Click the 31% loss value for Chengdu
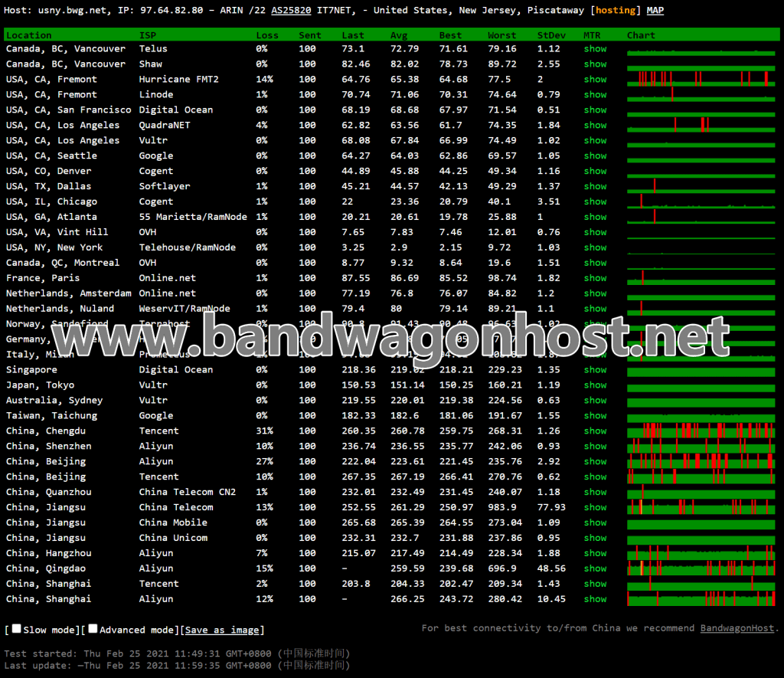Image resolution: width=784 pixels, height=678 pixels. click(264, 431)
